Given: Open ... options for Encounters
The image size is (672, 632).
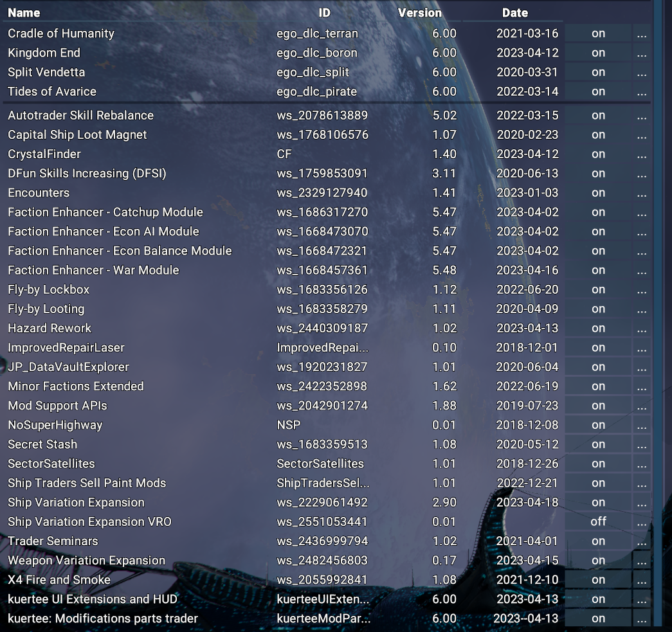Looking at the screenshot, I should [x=642, y=193].
